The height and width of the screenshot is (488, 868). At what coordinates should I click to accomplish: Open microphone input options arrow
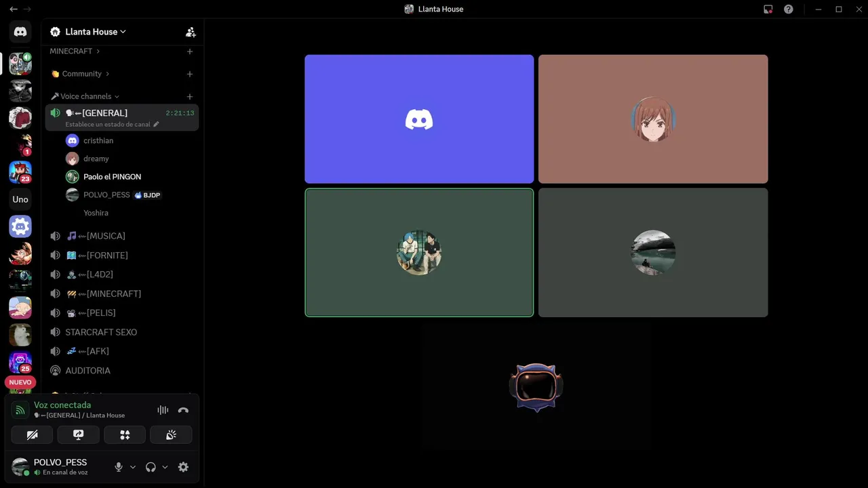point(133,467)
